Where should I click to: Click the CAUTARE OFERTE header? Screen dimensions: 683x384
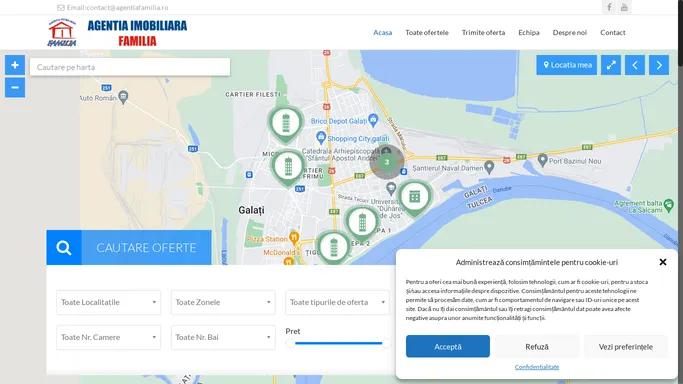click(146, 248)
